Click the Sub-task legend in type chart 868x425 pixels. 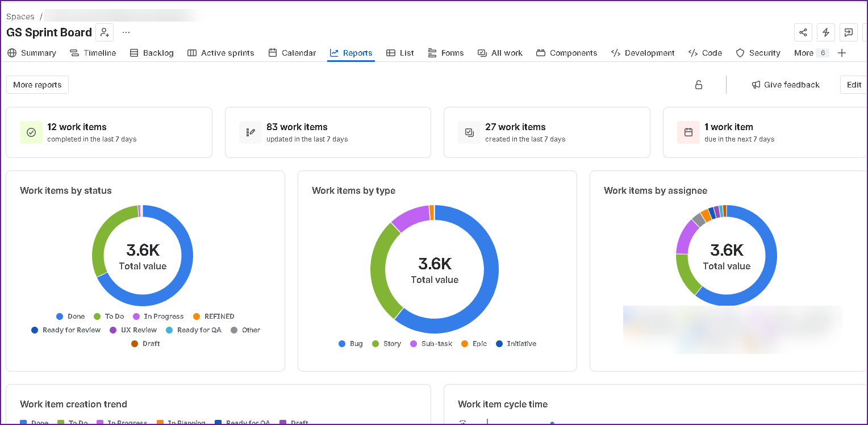click(x=431, y=344)
